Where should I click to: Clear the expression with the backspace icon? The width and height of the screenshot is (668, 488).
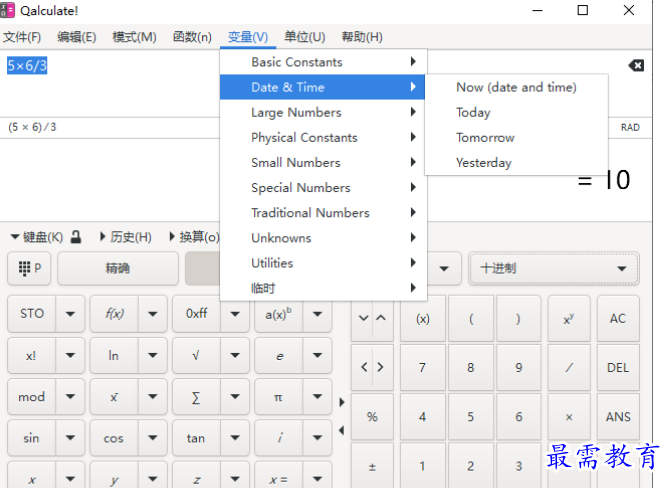point(636,66)
